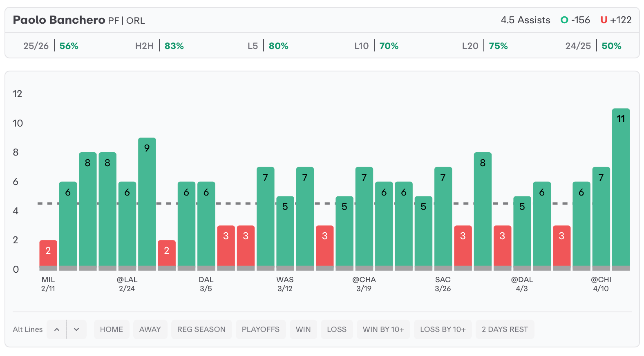Select the Under +122 odds
644x356 pixels.
tap(616, 20)
